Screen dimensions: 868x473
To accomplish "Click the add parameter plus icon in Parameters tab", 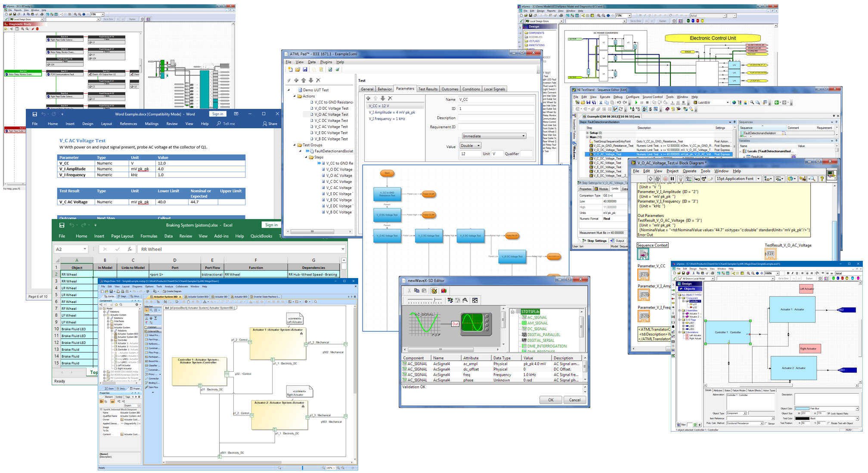I will [368, 98].
